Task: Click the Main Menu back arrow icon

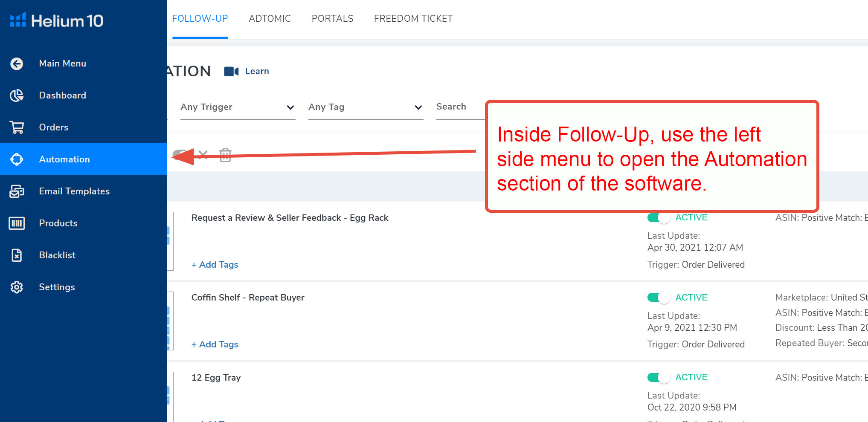Action: pos(17,64)
